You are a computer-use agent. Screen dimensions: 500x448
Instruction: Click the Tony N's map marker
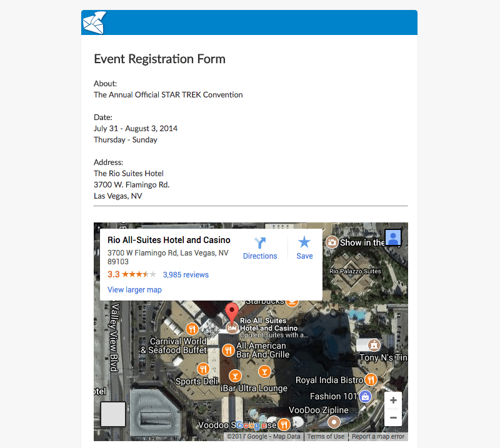(x=374, y=345)
